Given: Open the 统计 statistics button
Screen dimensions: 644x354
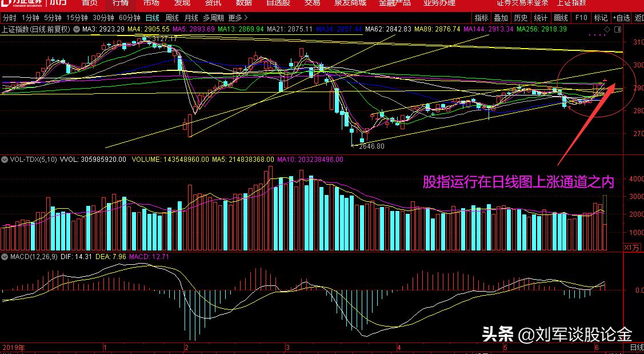Looking at the screenshot, I should (541, 18).
